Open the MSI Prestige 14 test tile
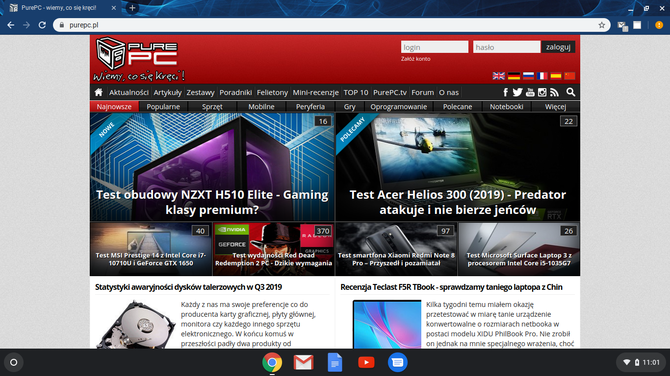This screenshot has height=376, width=670. [x=151, y=249]
